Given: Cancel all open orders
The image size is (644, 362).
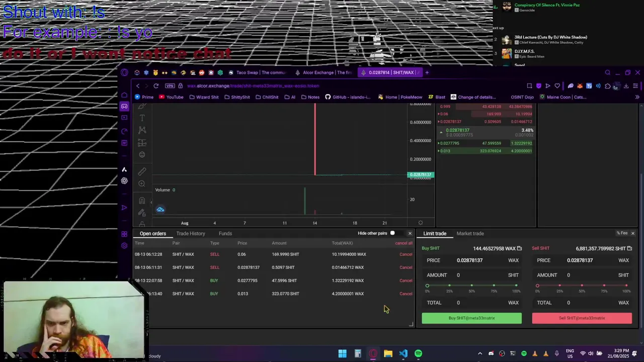Looking at the screenshot, I should pos(404,243).
